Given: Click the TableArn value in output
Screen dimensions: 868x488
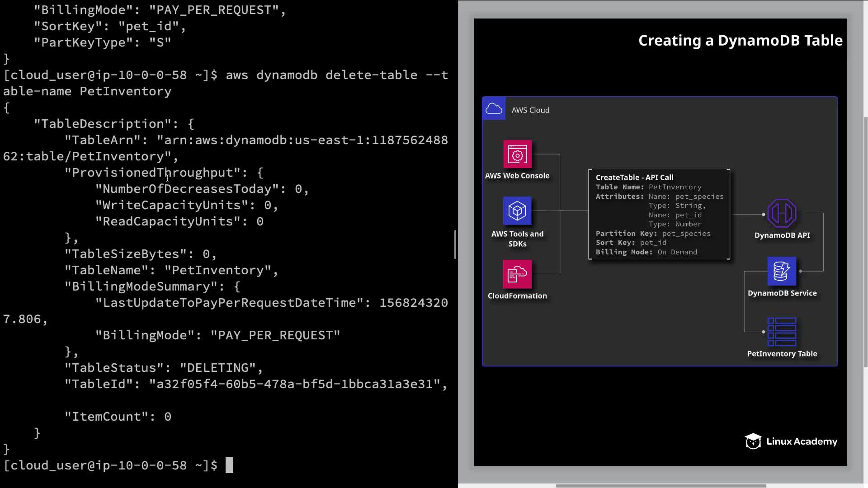Looking at the screenshot, I should click(x=302, y=140).
